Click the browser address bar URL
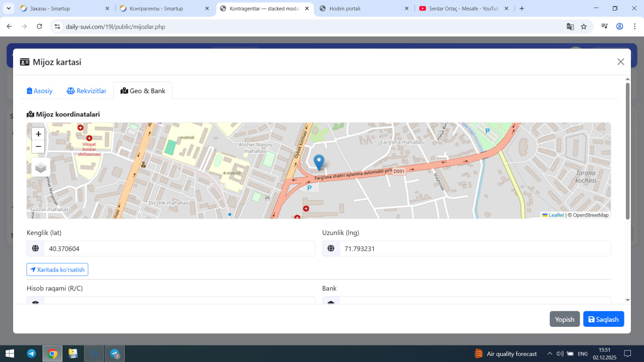The width and height of the screenshot is (644, 362). pyautogui.click(x=115, y=27)
